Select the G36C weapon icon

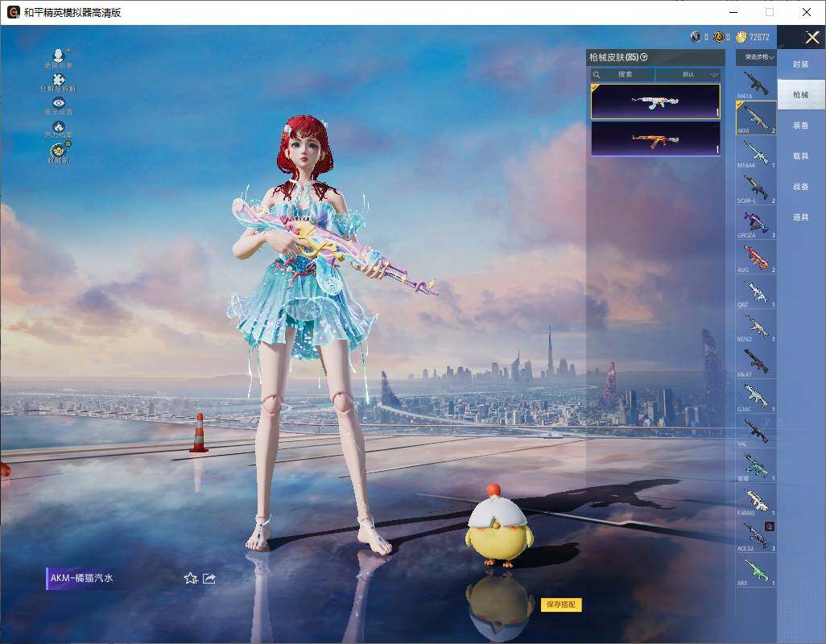click(x=756, y=396)
